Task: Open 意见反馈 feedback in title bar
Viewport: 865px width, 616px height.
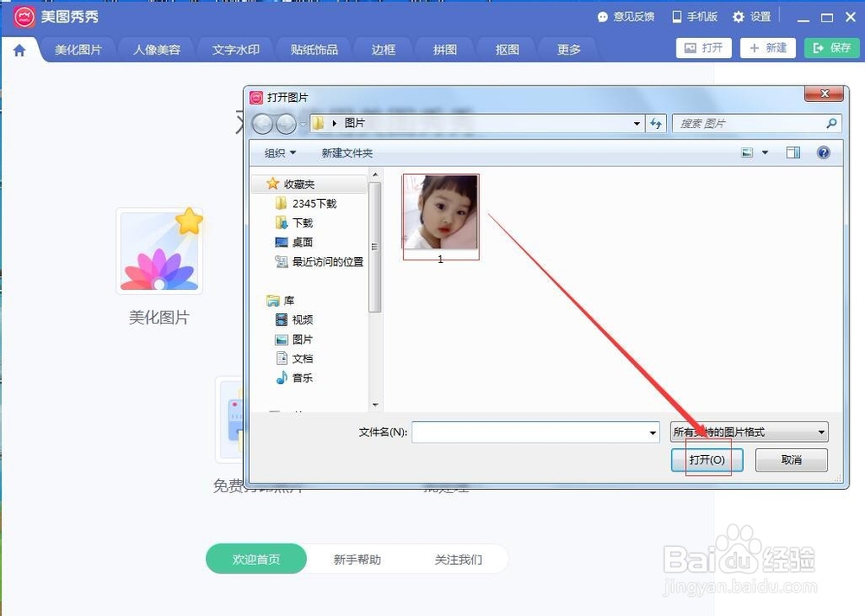Action: click(x=625, y=16)
